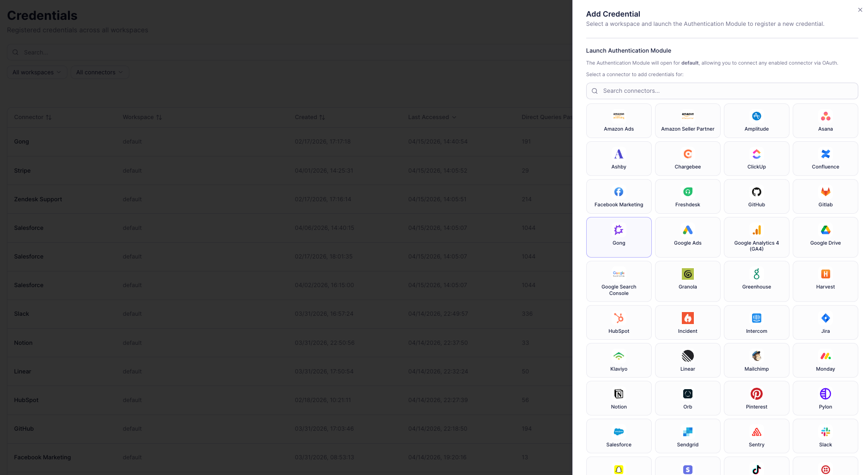The image size is (868, 475).
Task: Pick the Google Analytics 4 connector icon
Action: pos(756,230)
